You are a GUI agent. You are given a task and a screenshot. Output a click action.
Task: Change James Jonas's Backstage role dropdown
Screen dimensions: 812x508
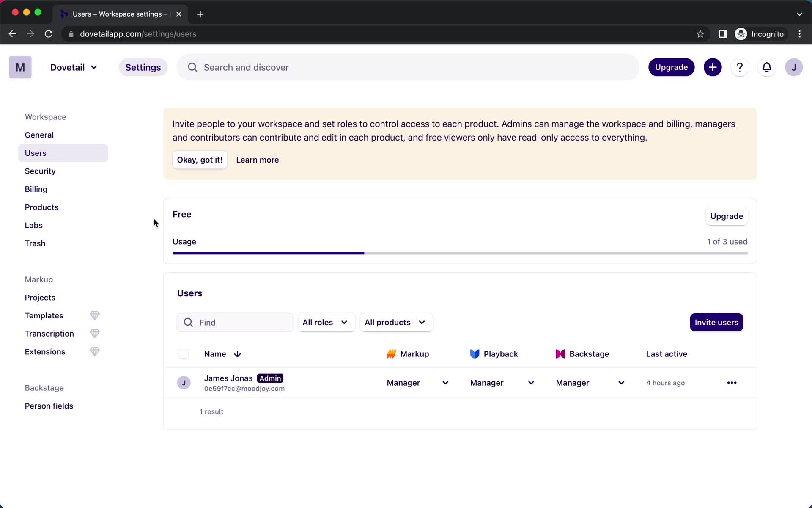point(590,383)
